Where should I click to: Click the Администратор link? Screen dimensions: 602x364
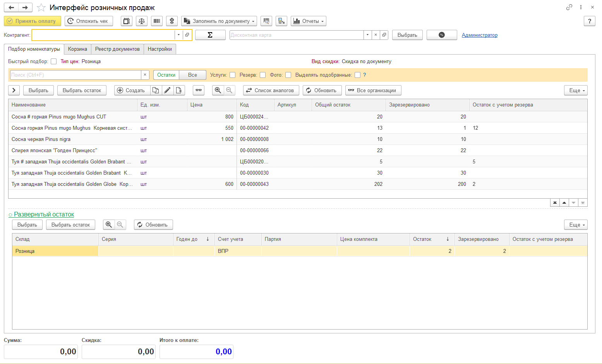click(480, 35)
